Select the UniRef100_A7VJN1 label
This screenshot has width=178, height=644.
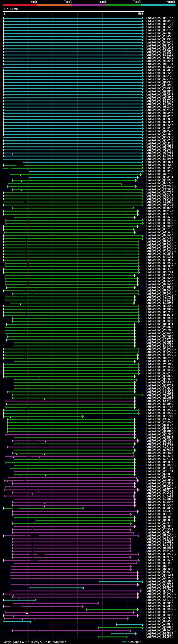(x=160, y=79)
